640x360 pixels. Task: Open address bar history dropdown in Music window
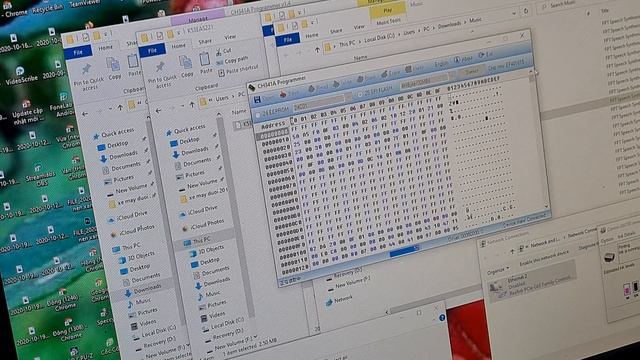tap(514, 13)
